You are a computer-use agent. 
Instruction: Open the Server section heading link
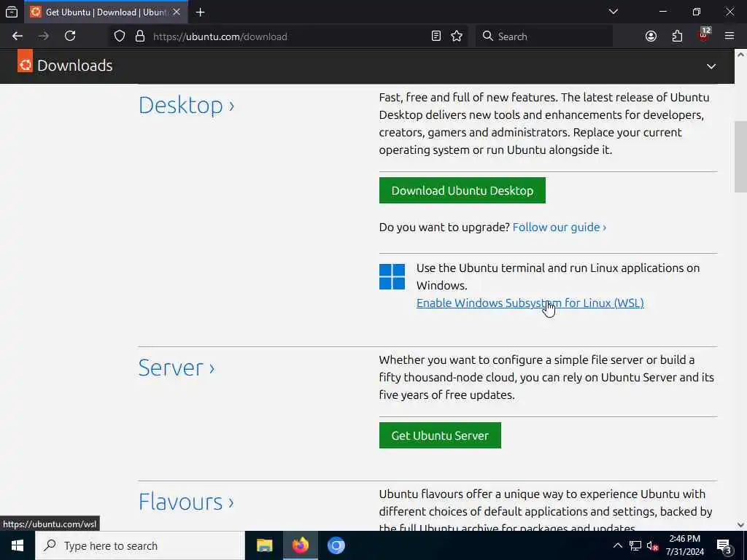(177, 367)
